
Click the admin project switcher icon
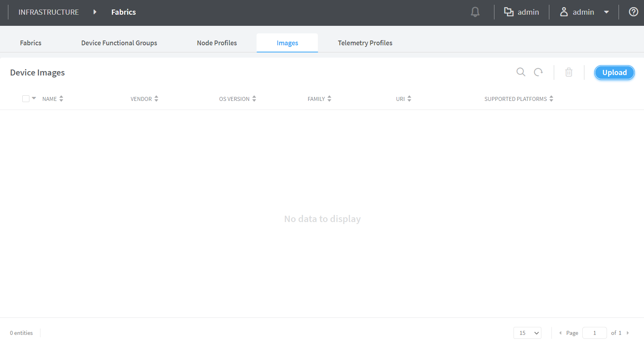509,12
